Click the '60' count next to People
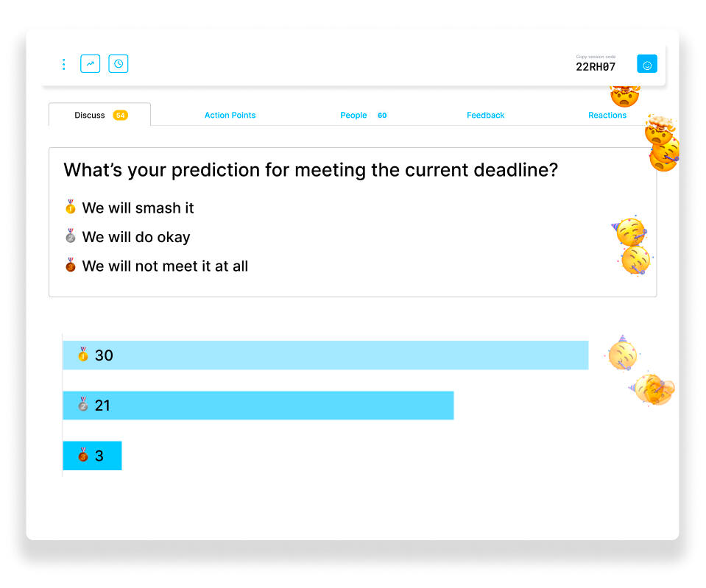 382,116
